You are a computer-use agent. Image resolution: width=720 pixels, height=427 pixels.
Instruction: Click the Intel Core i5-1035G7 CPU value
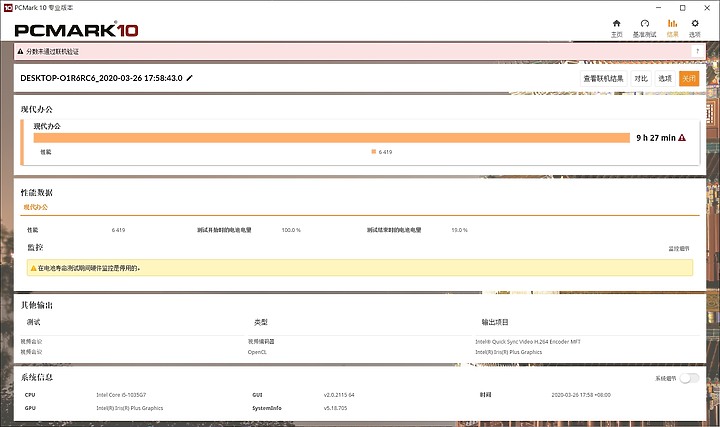click(121, 395)
